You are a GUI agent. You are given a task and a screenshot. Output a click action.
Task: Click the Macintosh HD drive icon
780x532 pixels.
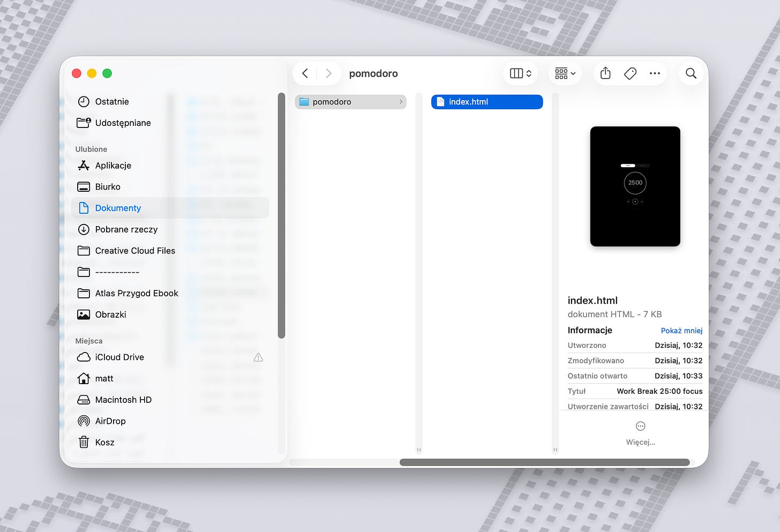click(84, 400)
